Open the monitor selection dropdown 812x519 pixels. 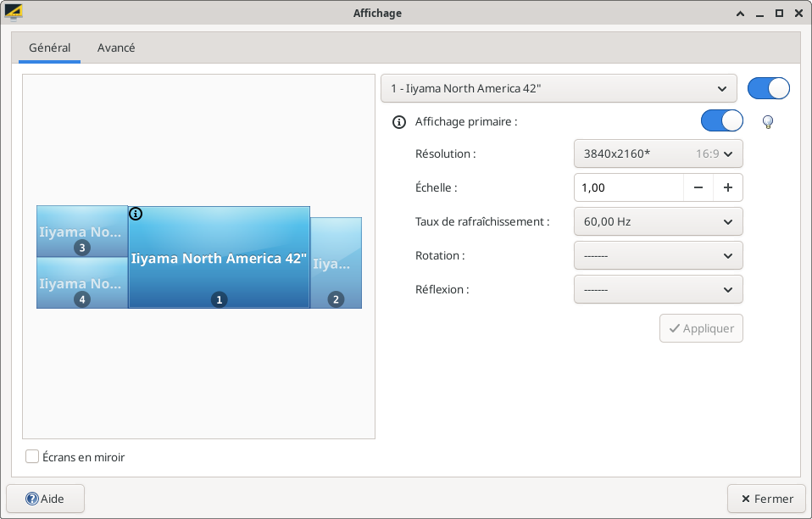click(558, 88)
